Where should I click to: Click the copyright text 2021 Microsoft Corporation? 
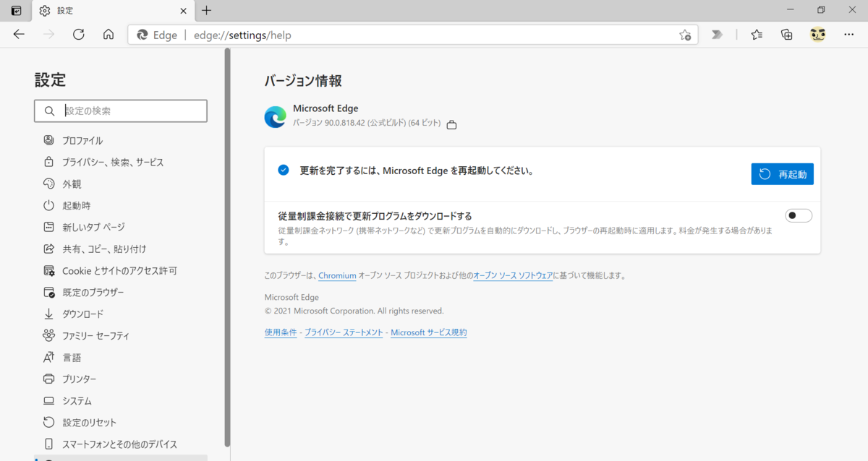354,311
